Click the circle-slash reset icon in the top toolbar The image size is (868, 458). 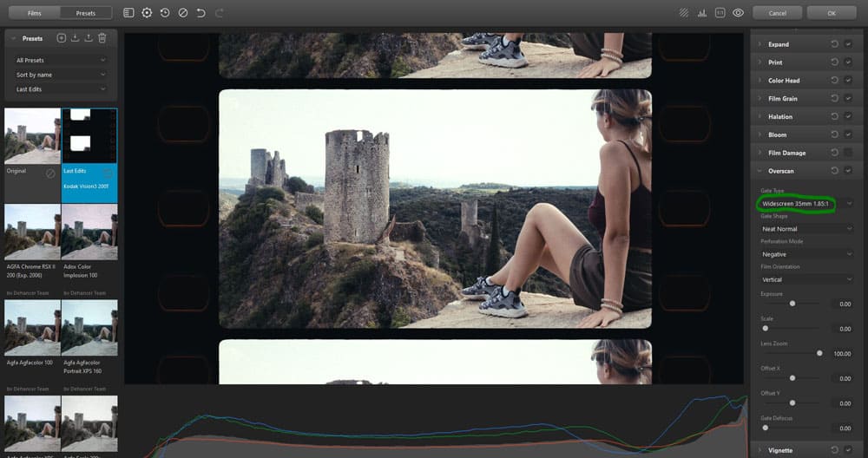coord(182,13)
